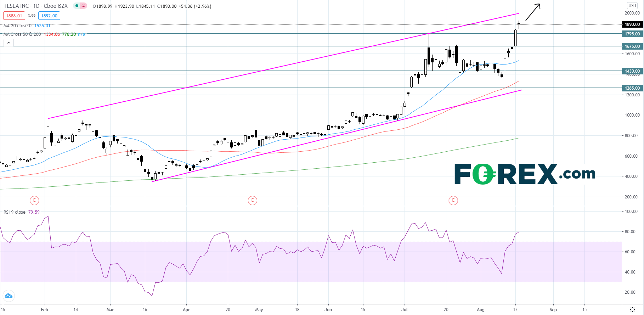Image resolution: width=644 pixels, height=315 pixels.
Task: Click the TESLA INC symbol title
Action: click(16, 6)
